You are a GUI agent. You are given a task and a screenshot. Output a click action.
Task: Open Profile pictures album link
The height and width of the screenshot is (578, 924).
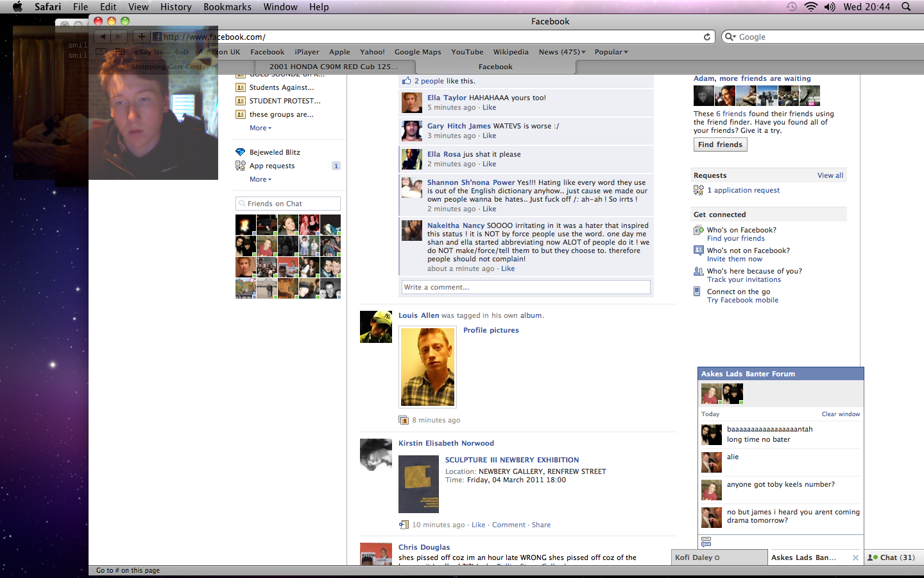(x=491, y=330)
